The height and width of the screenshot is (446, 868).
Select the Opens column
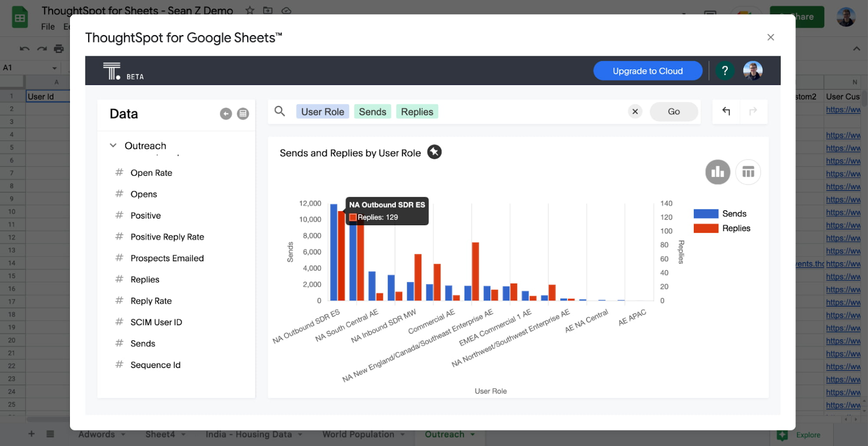143,194
